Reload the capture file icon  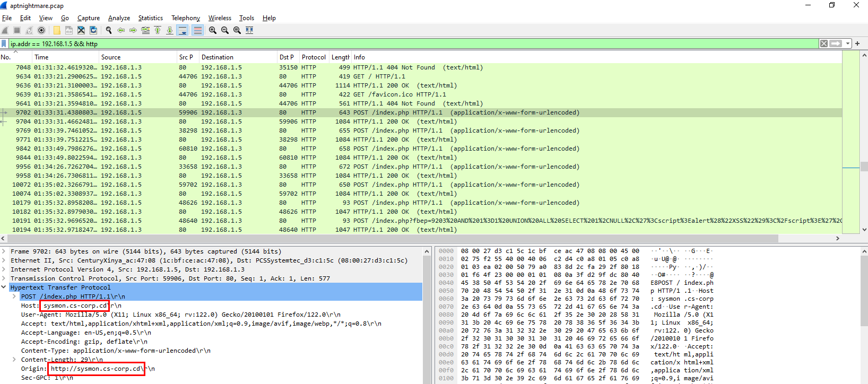(93, 30)
